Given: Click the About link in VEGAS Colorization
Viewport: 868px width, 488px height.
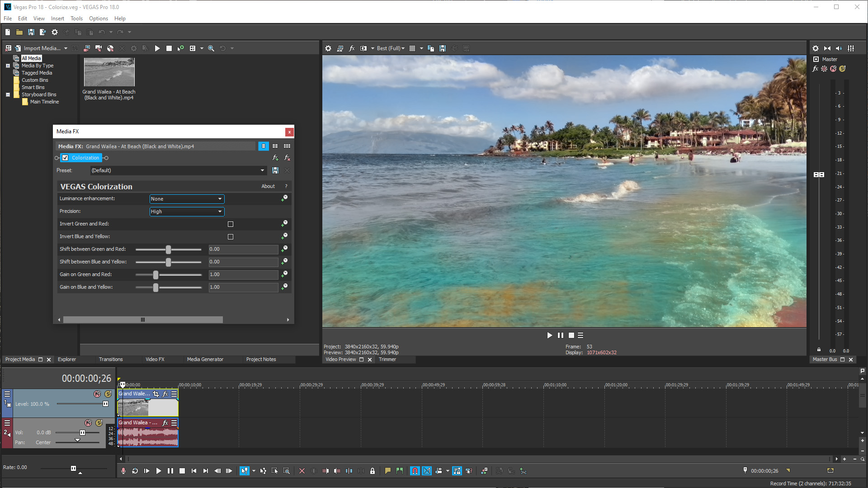Looking at the screenshot, I should [268, 186].
